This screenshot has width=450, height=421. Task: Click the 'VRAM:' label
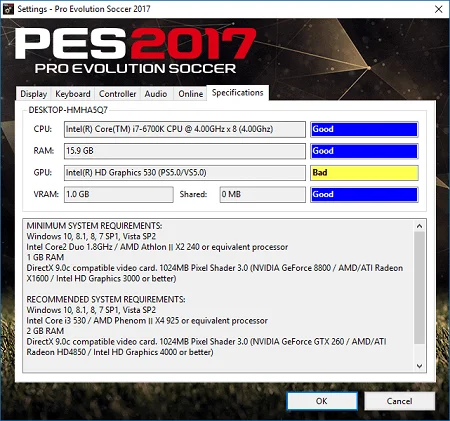(x=46, y=194)
